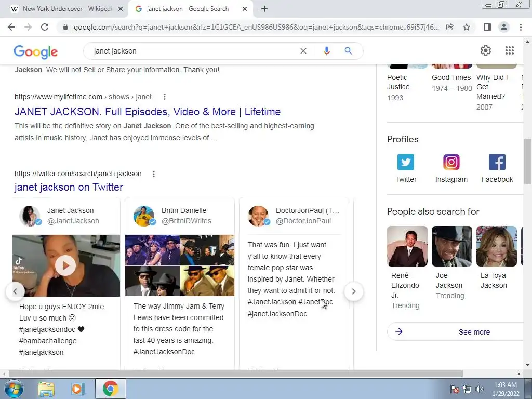
Task: Reload the current page
Action: (x=45, y=27)
